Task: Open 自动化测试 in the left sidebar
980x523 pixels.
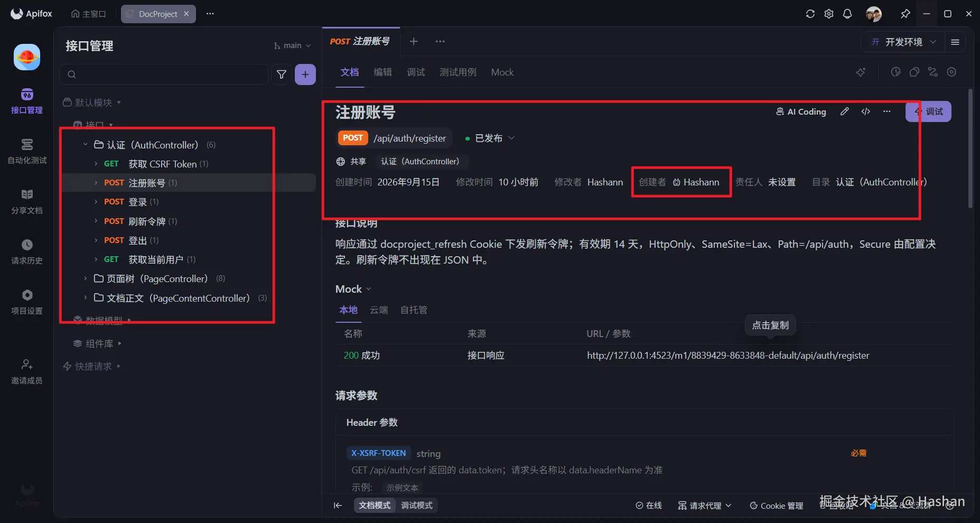Action: coord(27,152)
